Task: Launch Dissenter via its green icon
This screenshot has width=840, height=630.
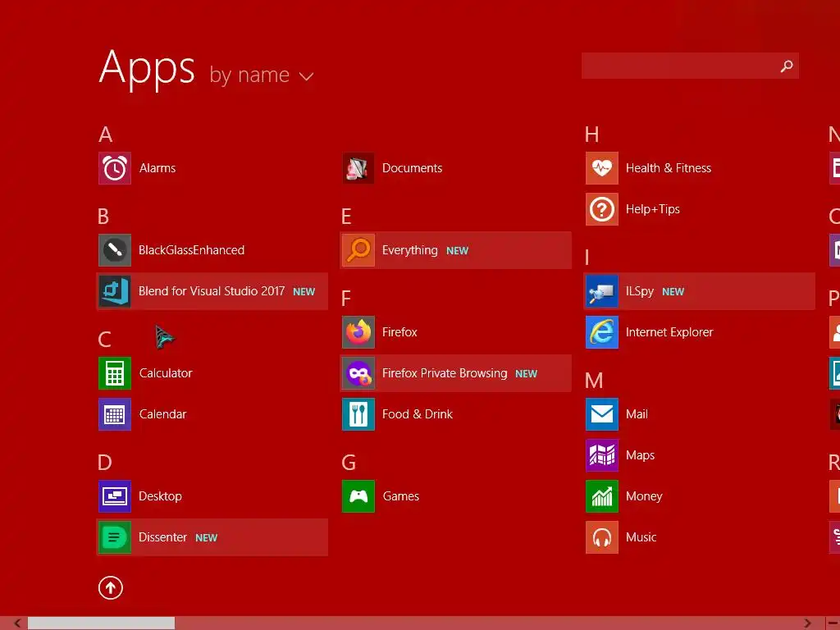Action: click(x=115, y=537)
